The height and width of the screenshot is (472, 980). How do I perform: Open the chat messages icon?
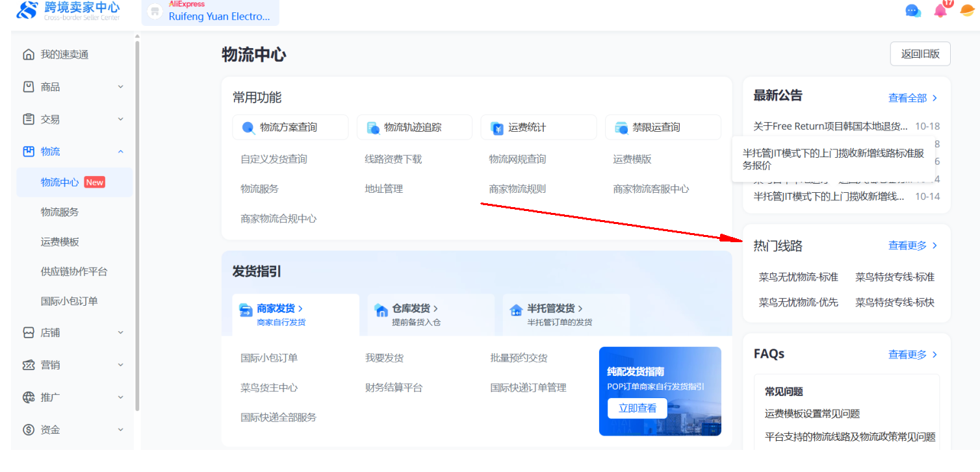tap(913, 11)
